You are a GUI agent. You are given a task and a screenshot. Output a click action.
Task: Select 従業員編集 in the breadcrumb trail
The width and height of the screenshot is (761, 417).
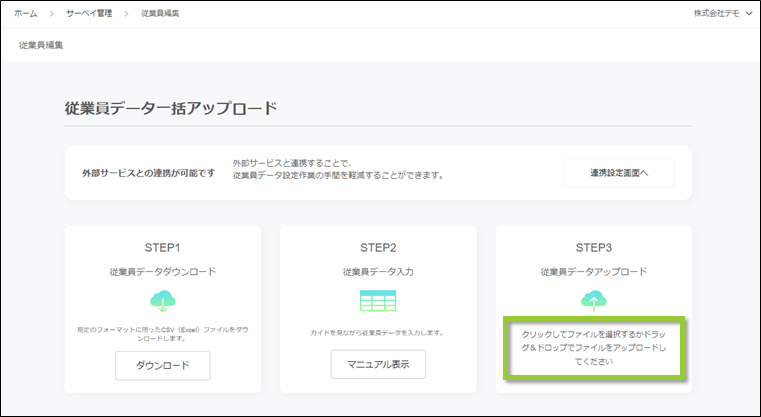pyautogui.click(x=162, y=13)
